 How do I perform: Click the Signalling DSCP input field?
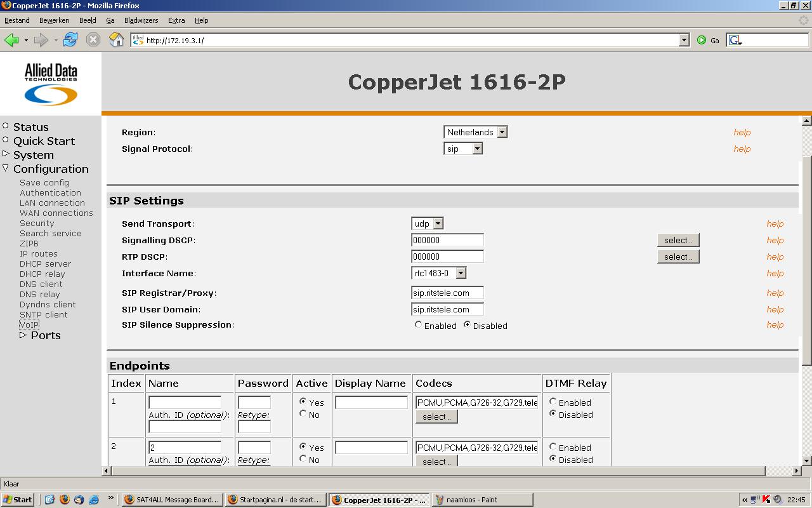coord(447,240)
